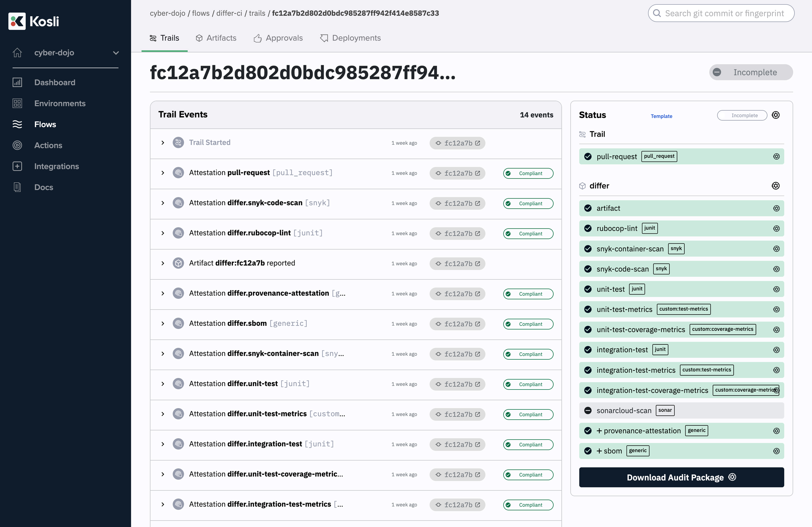Viewport: 812px width, 527px height.
Task: Open Docs in the sidebar
Action: click(x=43, y=187)
